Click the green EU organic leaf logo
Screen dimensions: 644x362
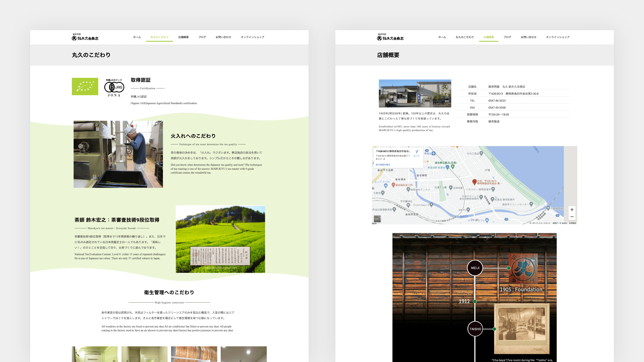tap(85, 86)
